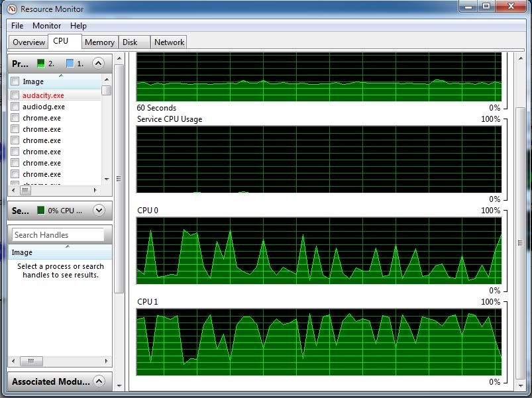Tick the audiodg.exe checkbox
The image size is (532, 398).
pyautogui.click(x=15, y=107)
